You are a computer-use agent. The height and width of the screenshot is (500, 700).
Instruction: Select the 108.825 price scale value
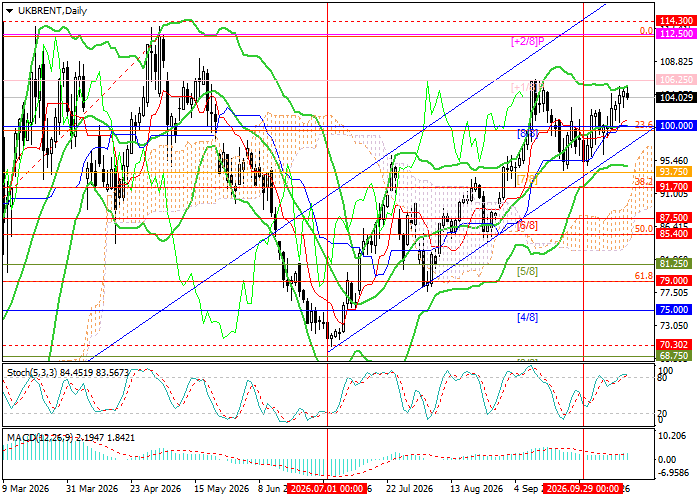[x=674, y=61]
